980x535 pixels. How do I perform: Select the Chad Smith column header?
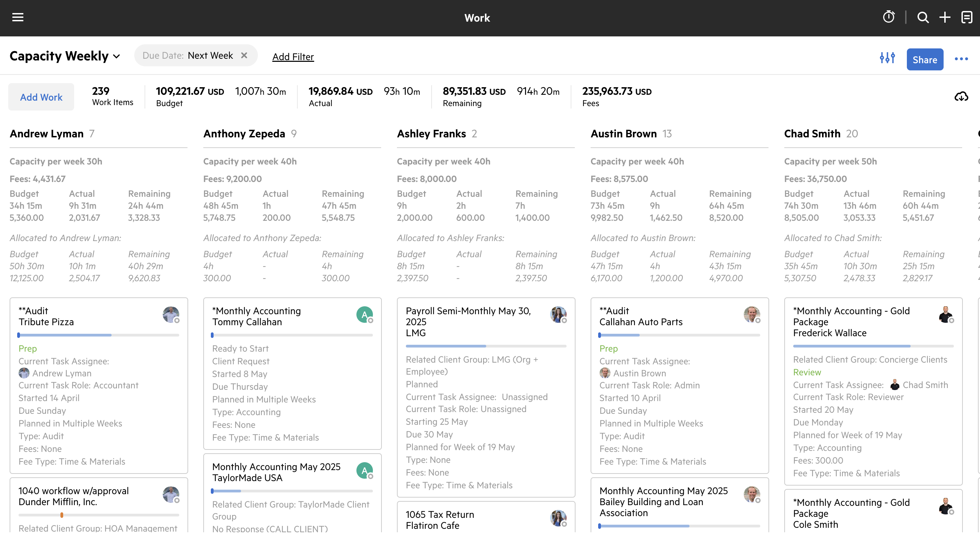812,134
